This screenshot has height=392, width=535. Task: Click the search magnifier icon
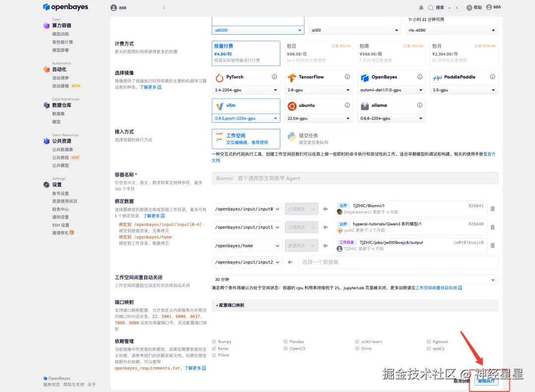coord(430,7)
